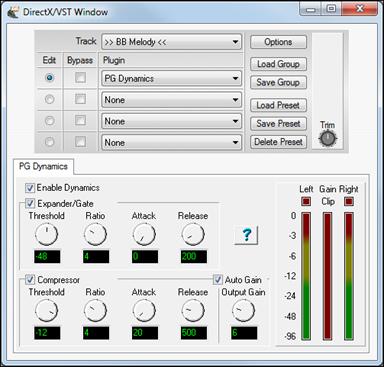The height and width of the screenshot is (367, 384).
Task: Open the Track dropdown showing BB Melody
Action: coord(172,42)
